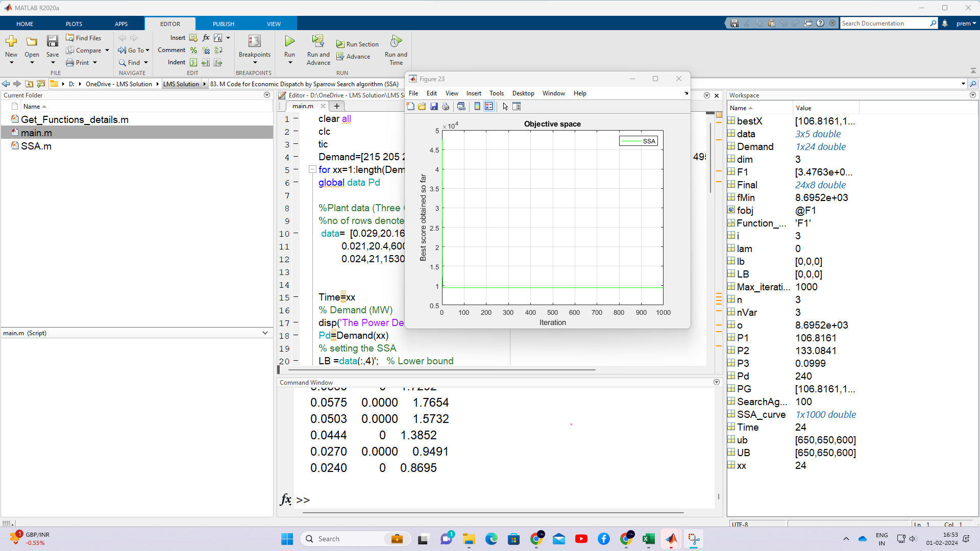Insert a colorbar on Figure 23
This screenshot has width=980, height=551.
tap(477, 106)
